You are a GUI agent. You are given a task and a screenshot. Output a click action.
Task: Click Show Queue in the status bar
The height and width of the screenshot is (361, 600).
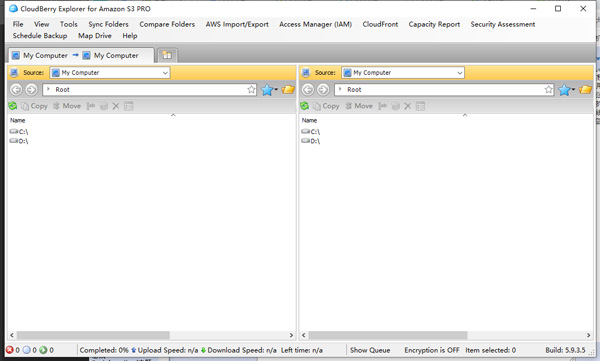[x=370, y=350]
